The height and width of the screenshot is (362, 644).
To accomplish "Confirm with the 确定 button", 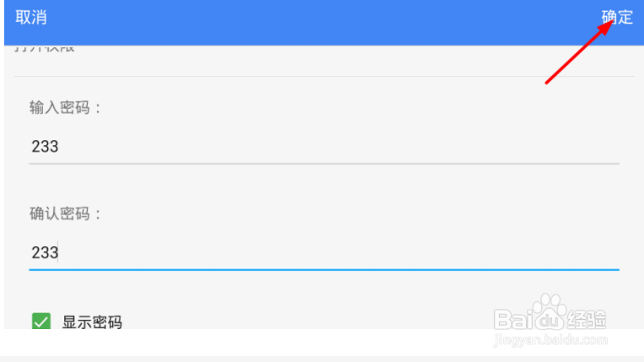I will click(x=617, y=17).
